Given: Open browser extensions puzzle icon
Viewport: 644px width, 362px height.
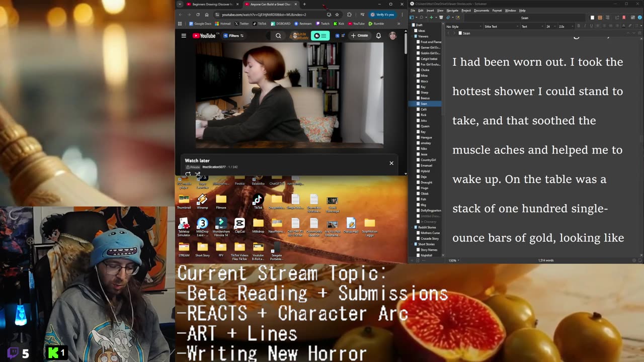Looking at the screenshot, I should (x=349, y=15).
